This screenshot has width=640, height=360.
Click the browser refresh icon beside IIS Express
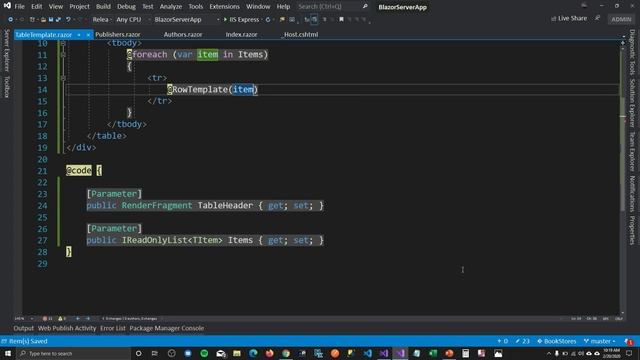268,19
